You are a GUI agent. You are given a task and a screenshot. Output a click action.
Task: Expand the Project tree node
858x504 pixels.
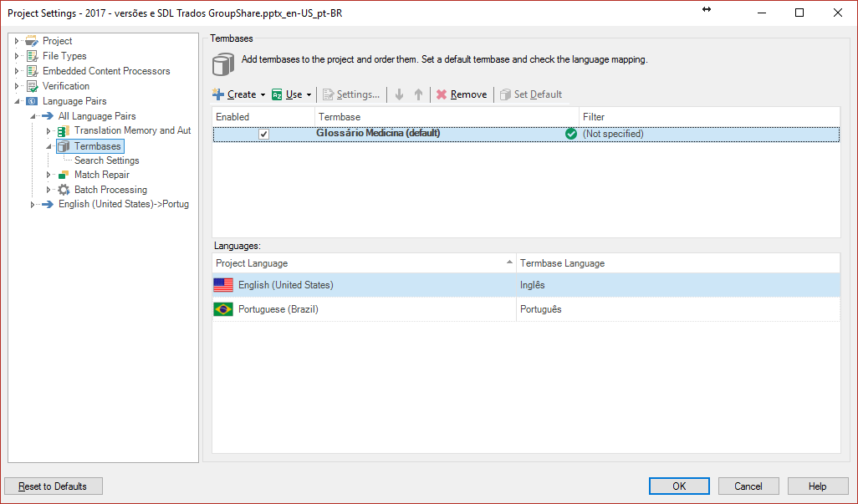[x=17, y=41]
